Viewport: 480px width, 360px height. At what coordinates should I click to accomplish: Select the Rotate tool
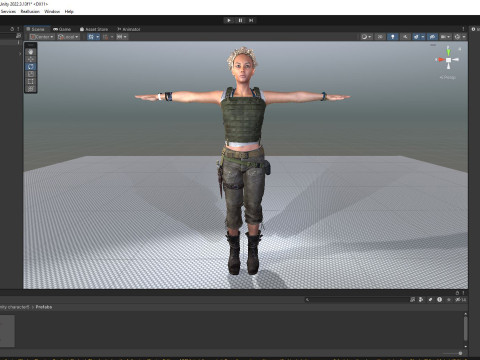tap(31, 67)
